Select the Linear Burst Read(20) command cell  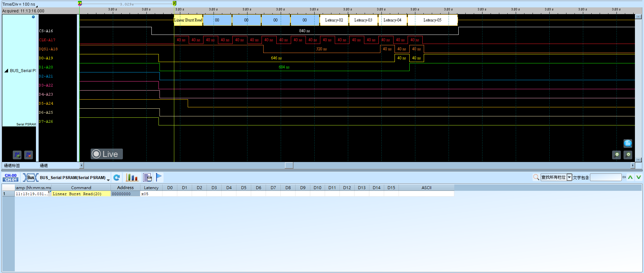click(81, 194)
